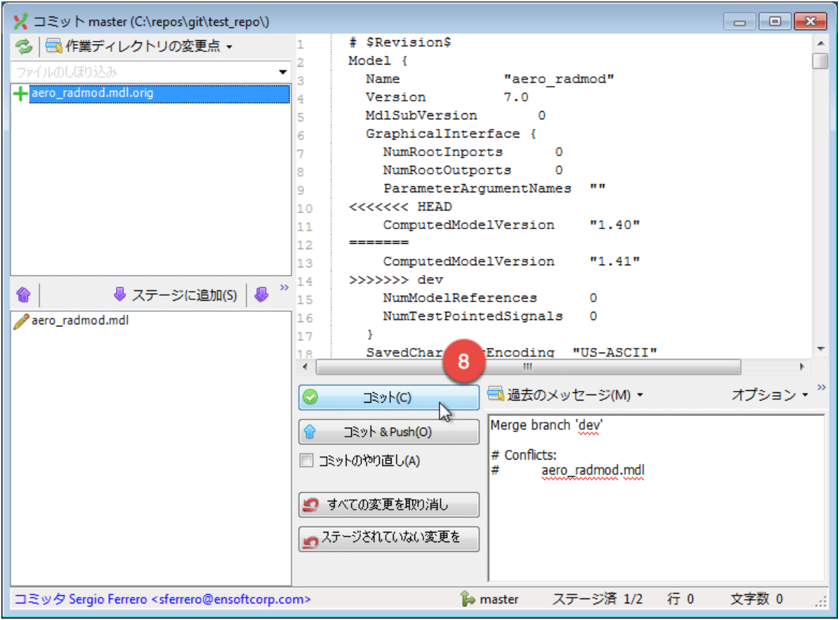The width and height of the screenshot is (840, 620).
Task: Click the pencil icon beside aero_radmod.mdl
Action: (x=22, y=321)
